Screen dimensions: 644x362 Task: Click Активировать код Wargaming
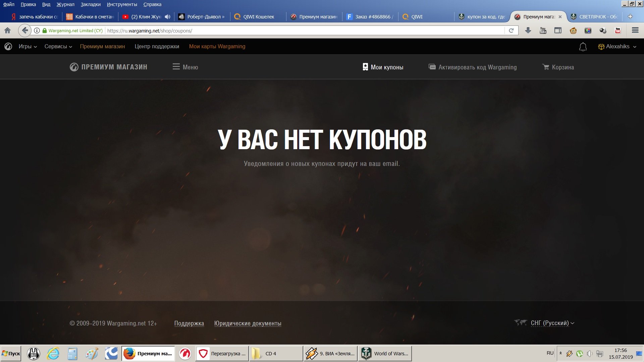pos(473,67)
